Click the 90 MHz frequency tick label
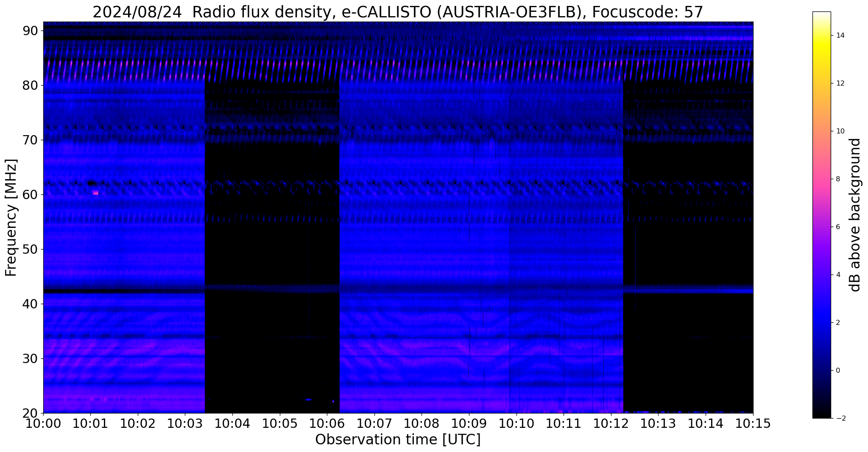This screenshot has height=452, width=868. tap(31, 31)
